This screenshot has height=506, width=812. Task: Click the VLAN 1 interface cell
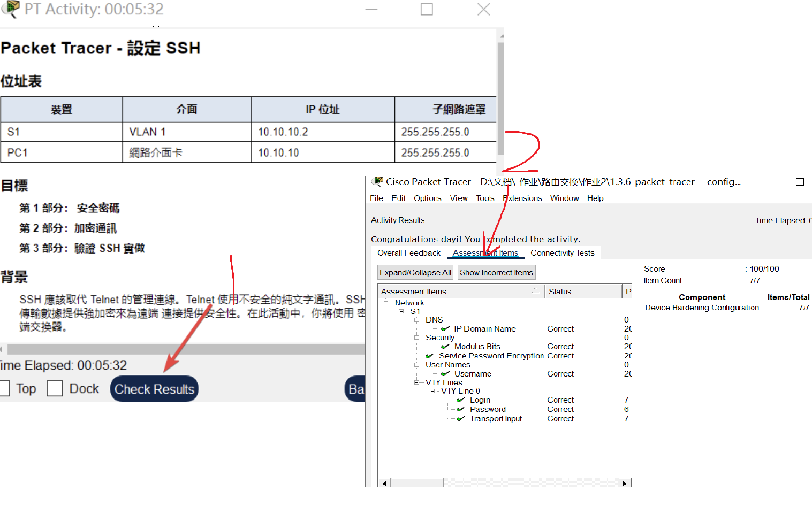click(187, 132)
